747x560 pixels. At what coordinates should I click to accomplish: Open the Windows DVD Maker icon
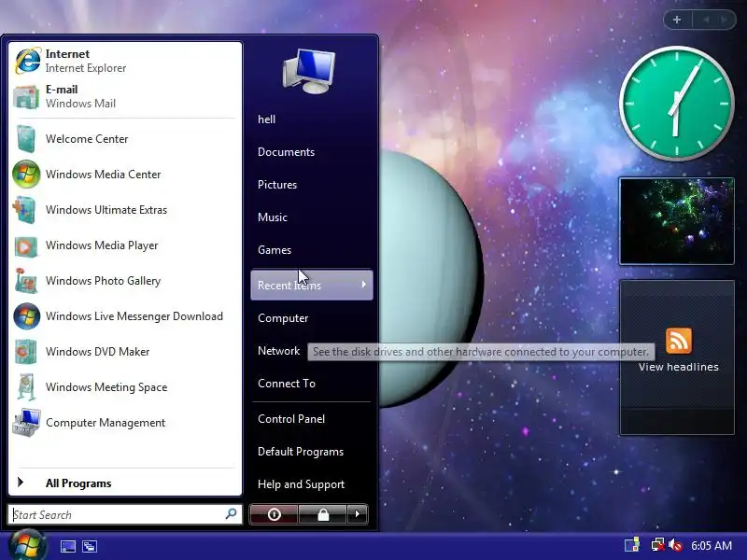[x=26, y=352]
